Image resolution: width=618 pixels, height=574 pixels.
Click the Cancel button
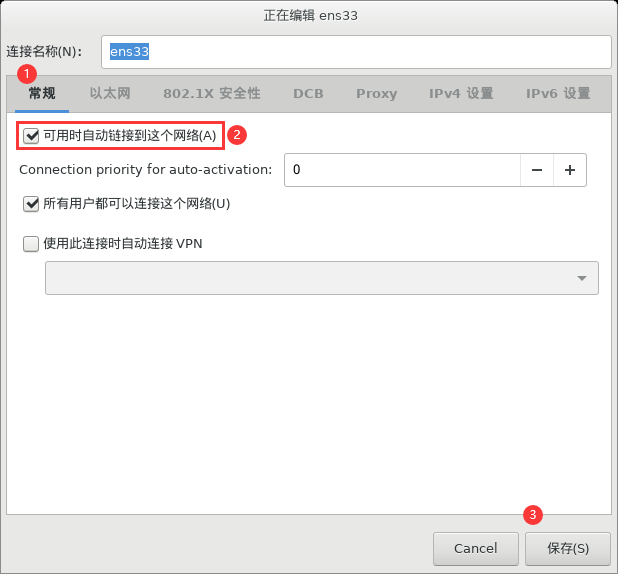click(x=475, y=548)
